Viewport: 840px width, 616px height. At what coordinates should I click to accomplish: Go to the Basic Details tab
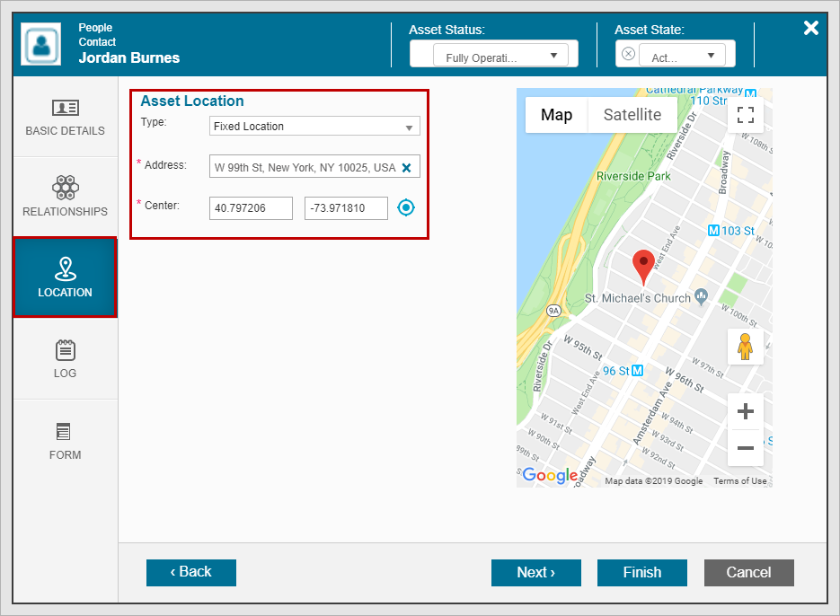(65, 118)
